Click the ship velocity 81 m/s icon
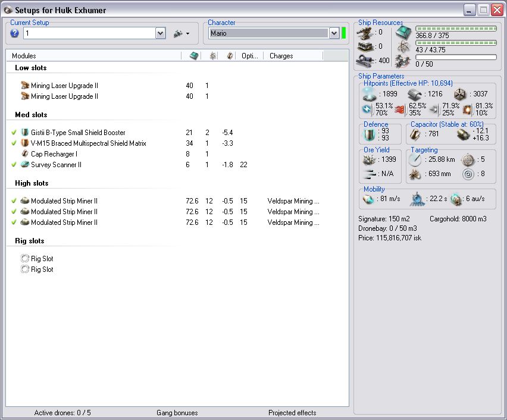The height and width of the screenshot is (420, 507). (x=368, y=199)
